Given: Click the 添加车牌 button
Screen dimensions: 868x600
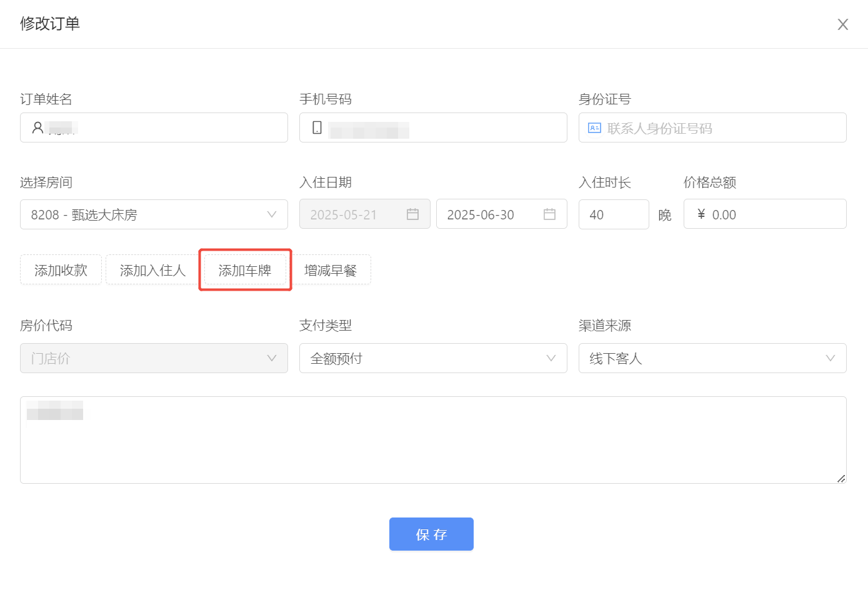Looking at the screenshot, I should (x=245, y=269).
